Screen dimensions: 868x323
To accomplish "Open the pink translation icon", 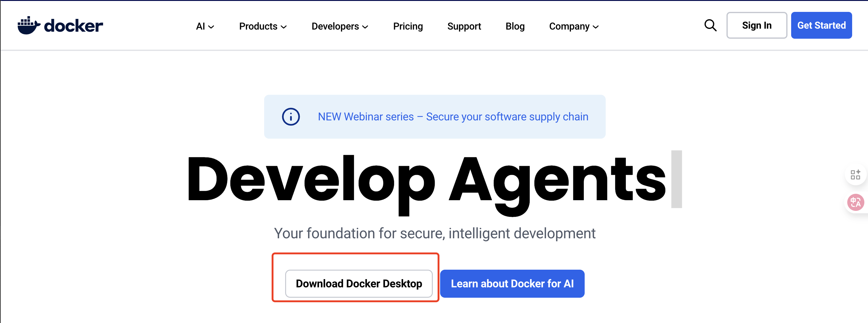I will pyautogui.click(x=855, y=202).
